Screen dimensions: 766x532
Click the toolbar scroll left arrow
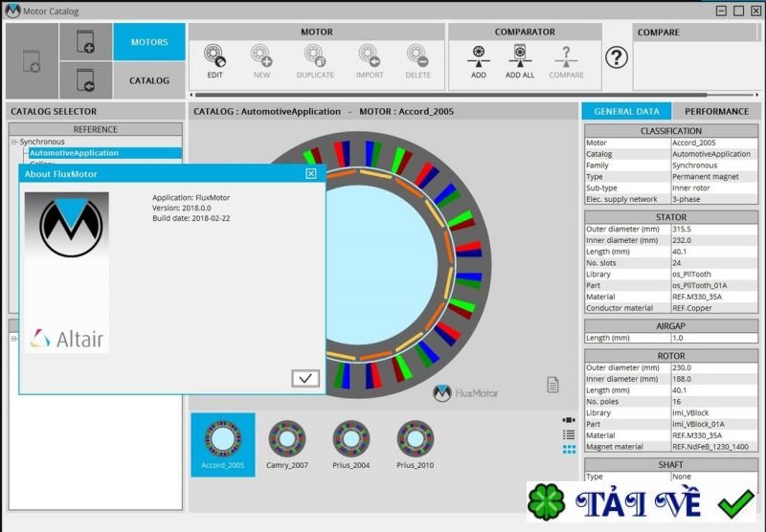click(x=191, y=95)
